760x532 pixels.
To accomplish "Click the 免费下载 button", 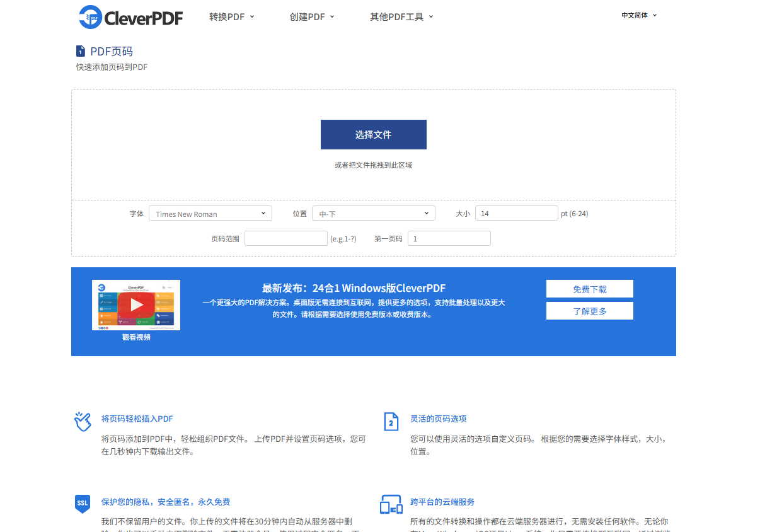I will tap(589, 289).
